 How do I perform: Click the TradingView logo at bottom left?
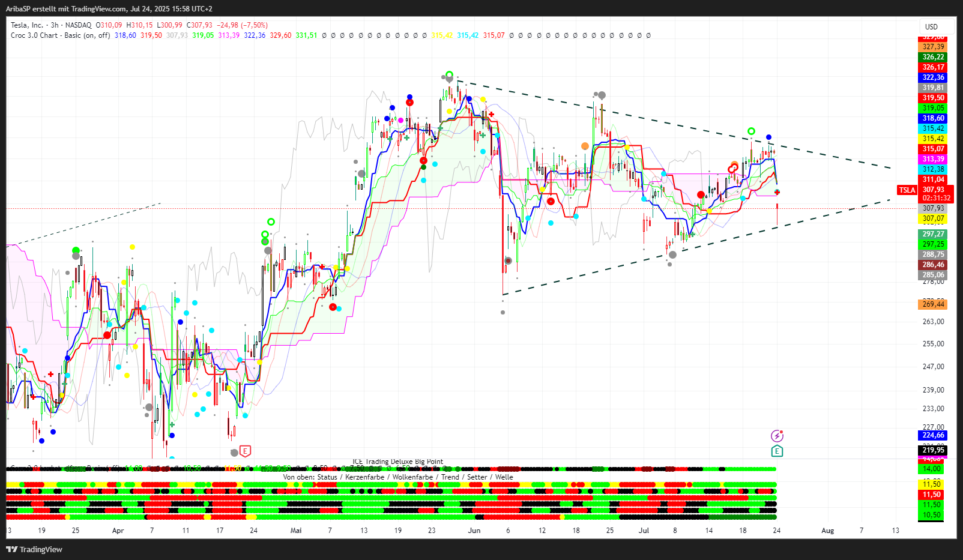tap(34, 549)
